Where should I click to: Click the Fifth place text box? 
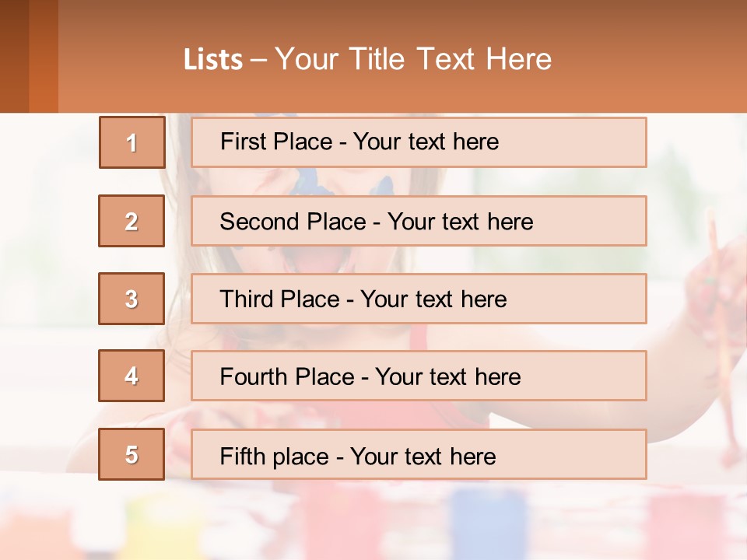point(419,454)
